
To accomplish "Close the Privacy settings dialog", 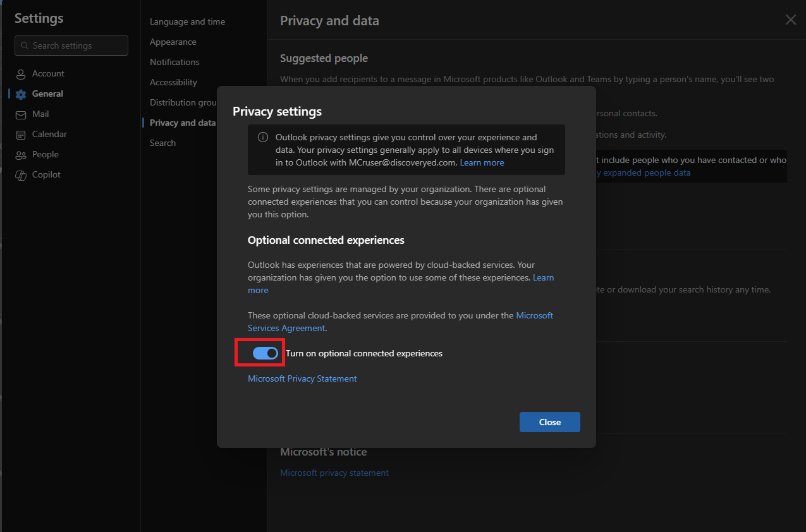I will click(549, 422).
